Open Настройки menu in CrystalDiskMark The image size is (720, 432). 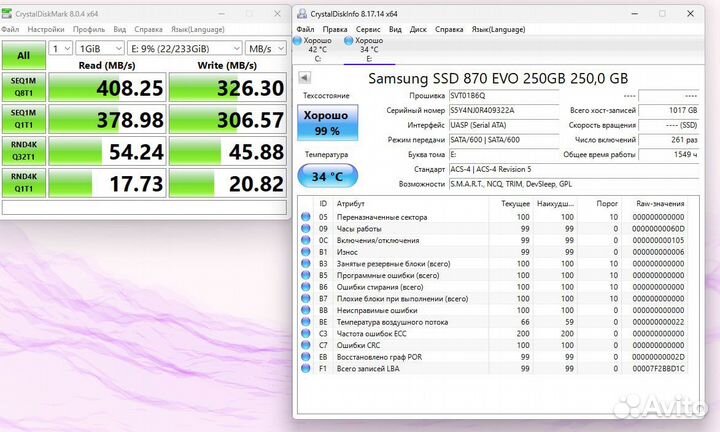(x=46, y=29)
